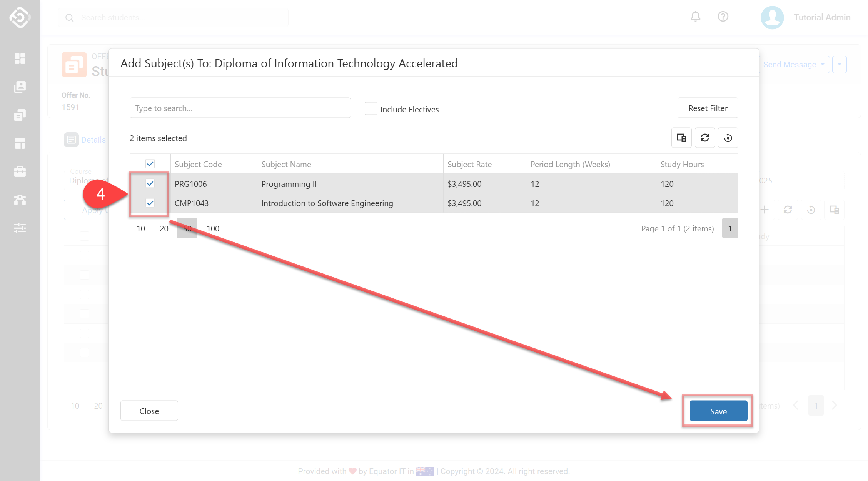
Task: Click the Type to search field
Action: click(x=240, y=108)
